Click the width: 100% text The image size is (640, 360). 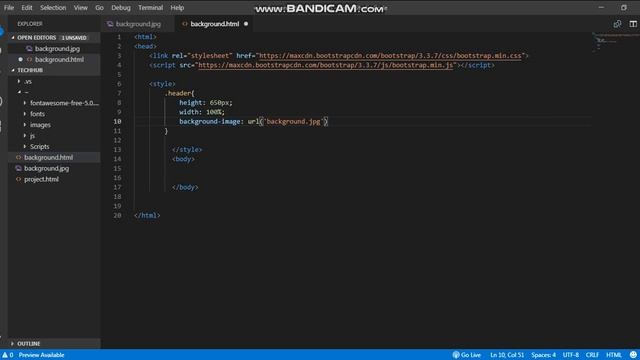pyautogui.click(x=202, y=112)
